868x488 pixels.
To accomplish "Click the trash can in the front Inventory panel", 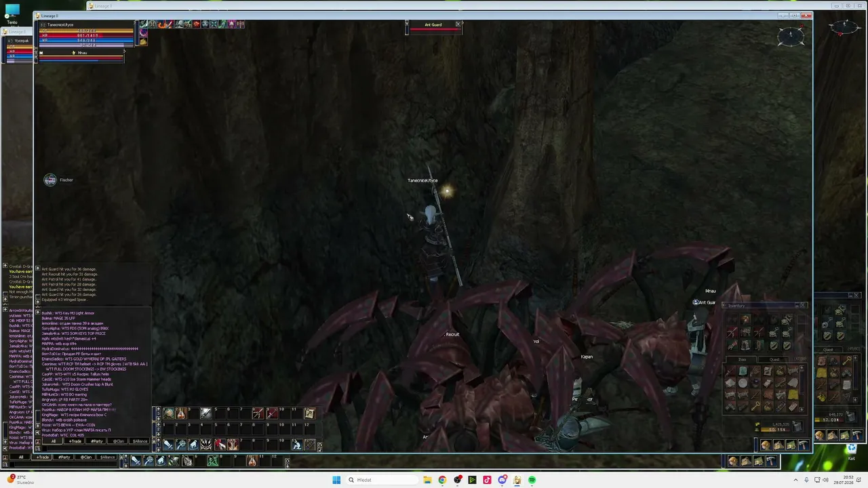I will click(797, 426).
